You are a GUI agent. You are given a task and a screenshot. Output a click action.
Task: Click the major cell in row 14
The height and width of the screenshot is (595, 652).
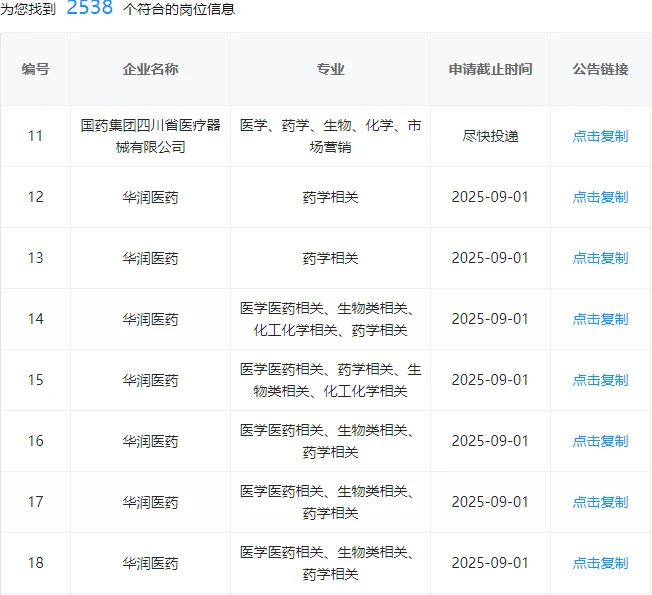pyautogui.click(x=331, y=319)
